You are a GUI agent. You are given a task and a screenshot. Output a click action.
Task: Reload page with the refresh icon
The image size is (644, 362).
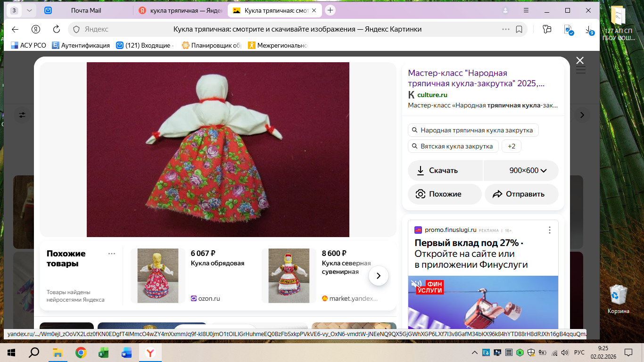pyautogui.click(x=57, y=29)
